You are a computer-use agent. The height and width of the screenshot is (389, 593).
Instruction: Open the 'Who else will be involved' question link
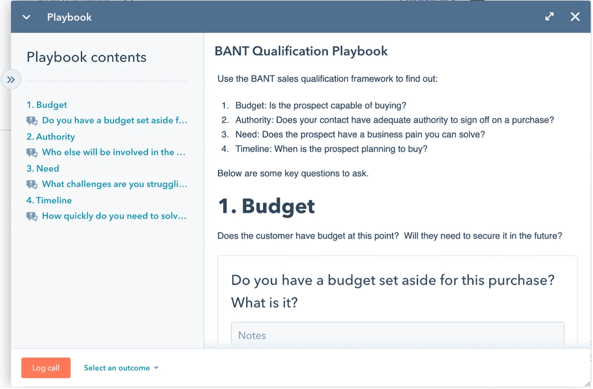(x=114, y=152)
